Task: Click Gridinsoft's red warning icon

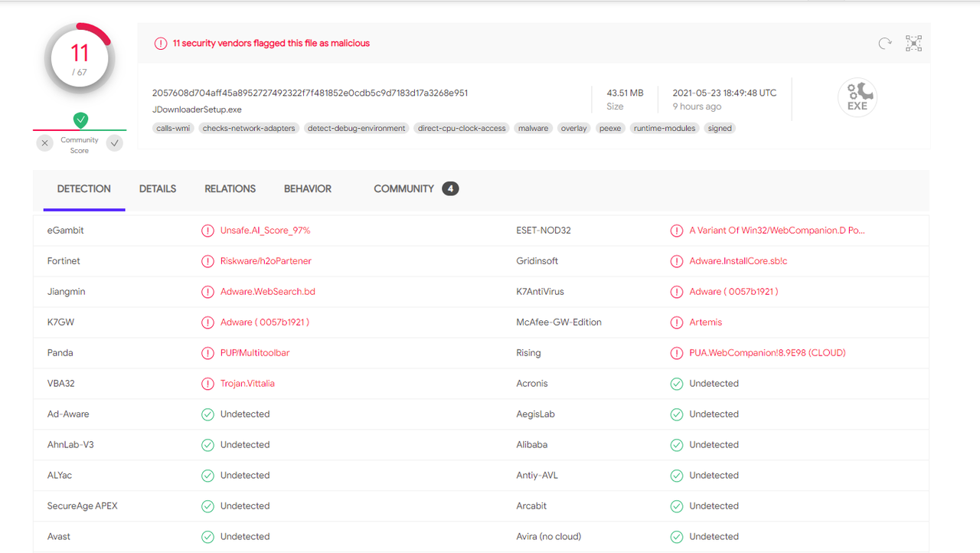Action: [677, 261]
